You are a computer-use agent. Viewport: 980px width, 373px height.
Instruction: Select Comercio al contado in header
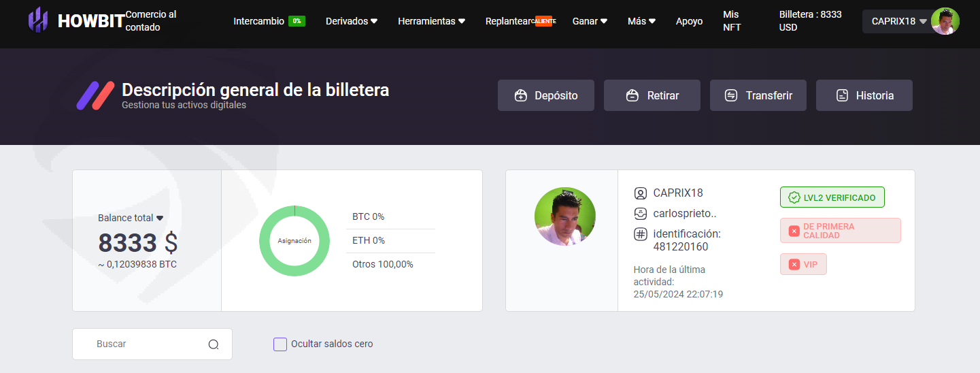click(151, 21)
